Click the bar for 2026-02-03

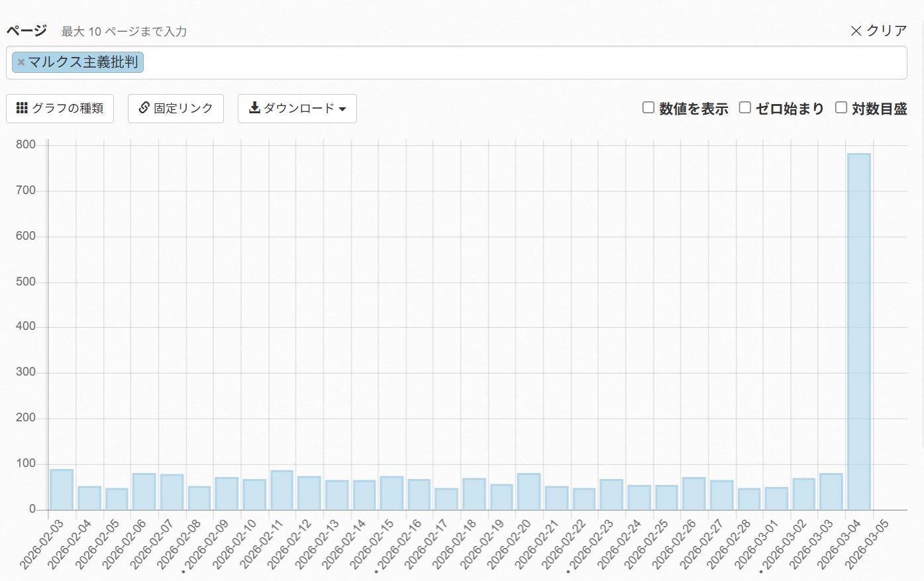coord(62,490)
